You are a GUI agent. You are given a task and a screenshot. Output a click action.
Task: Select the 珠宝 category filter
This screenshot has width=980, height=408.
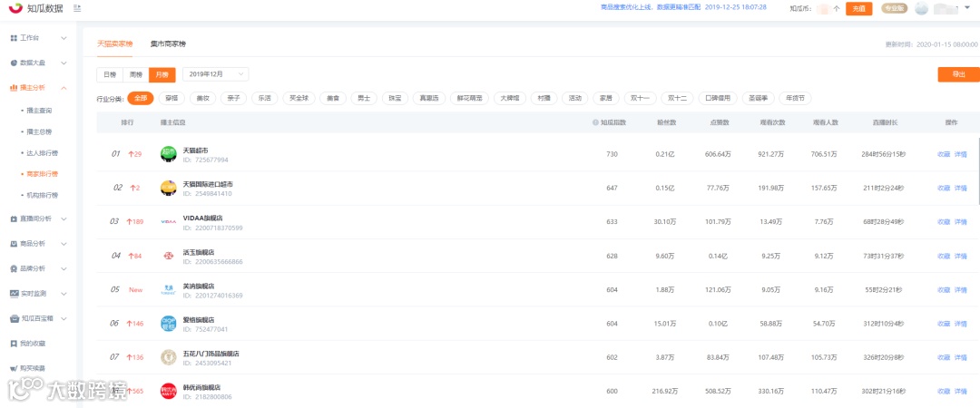(x=395, y=98)
